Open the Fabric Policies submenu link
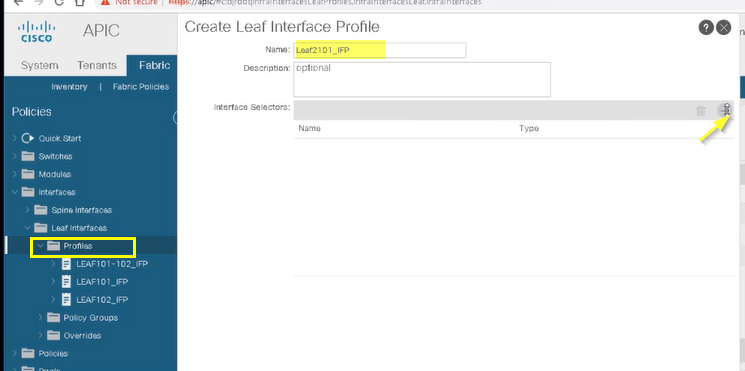 point(141,87)
